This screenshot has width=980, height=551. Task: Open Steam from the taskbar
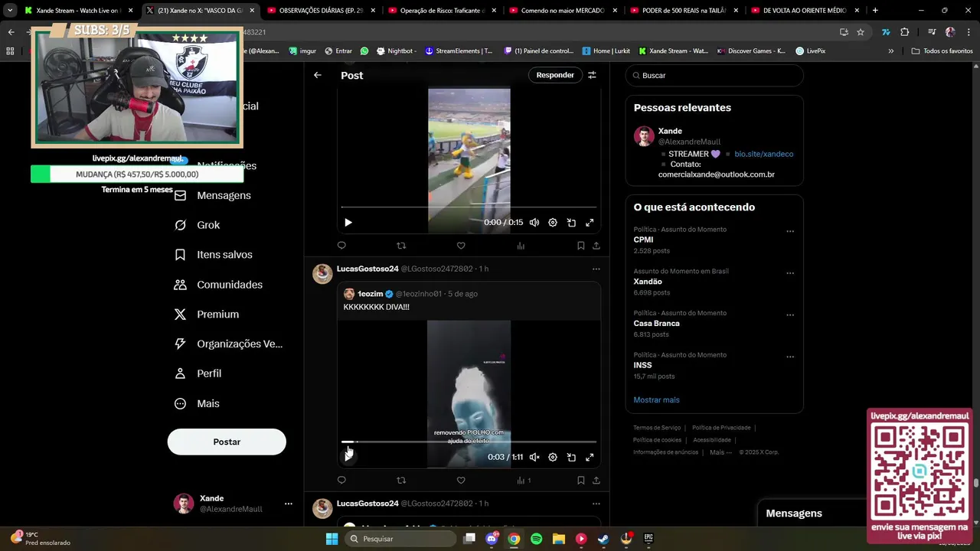click(603, 539)
